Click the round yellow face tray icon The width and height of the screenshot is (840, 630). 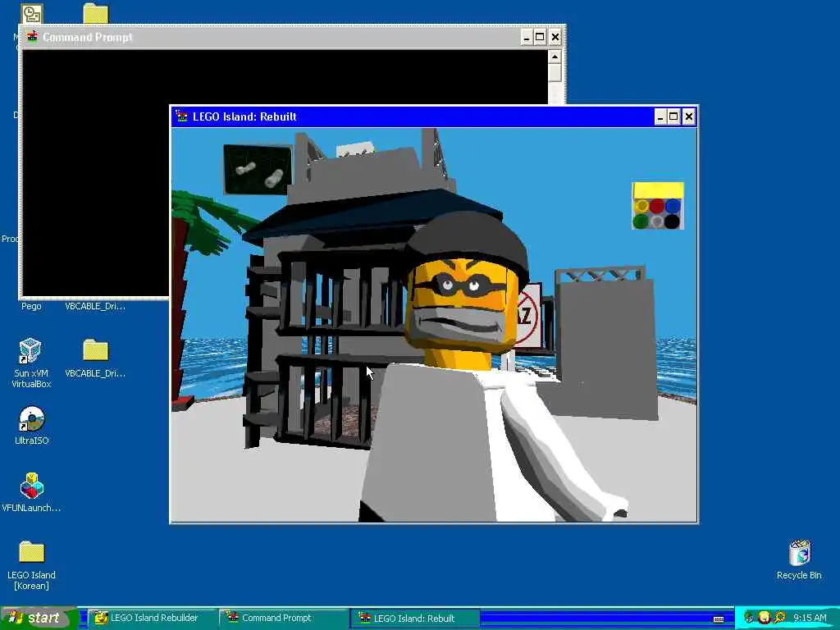coord(765,618)
